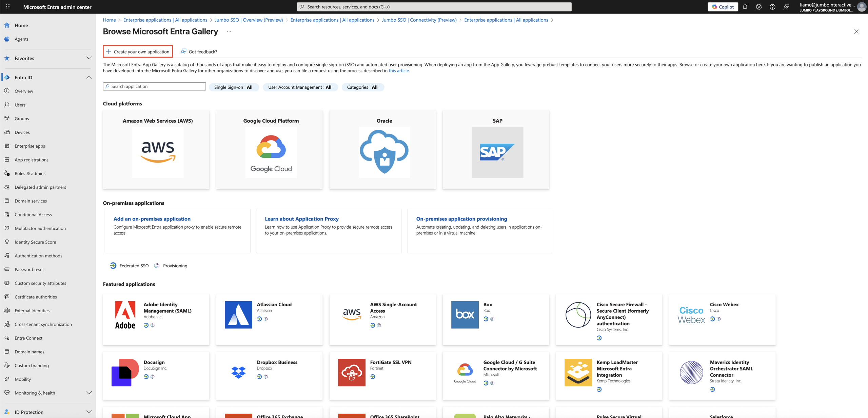Select the Cisco Webex application tile
This screenshot has width=868, height=418.
[723, 319]
